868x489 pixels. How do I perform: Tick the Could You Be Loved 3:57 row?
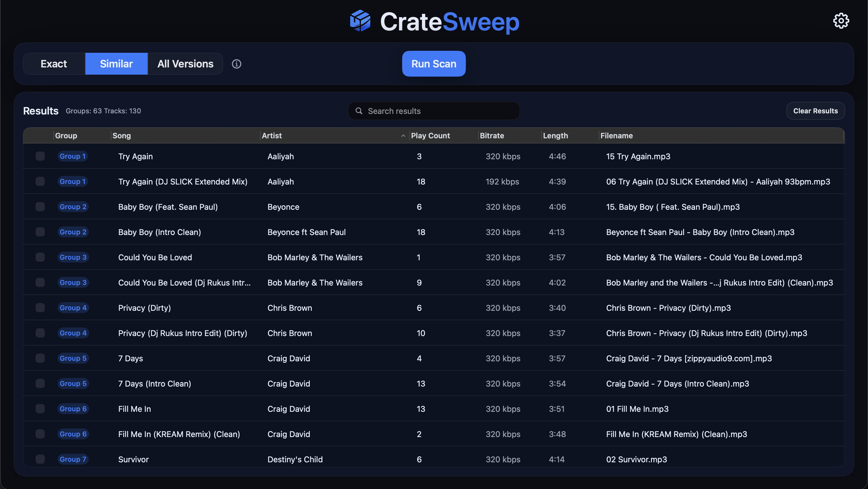(x=40, y=257)
